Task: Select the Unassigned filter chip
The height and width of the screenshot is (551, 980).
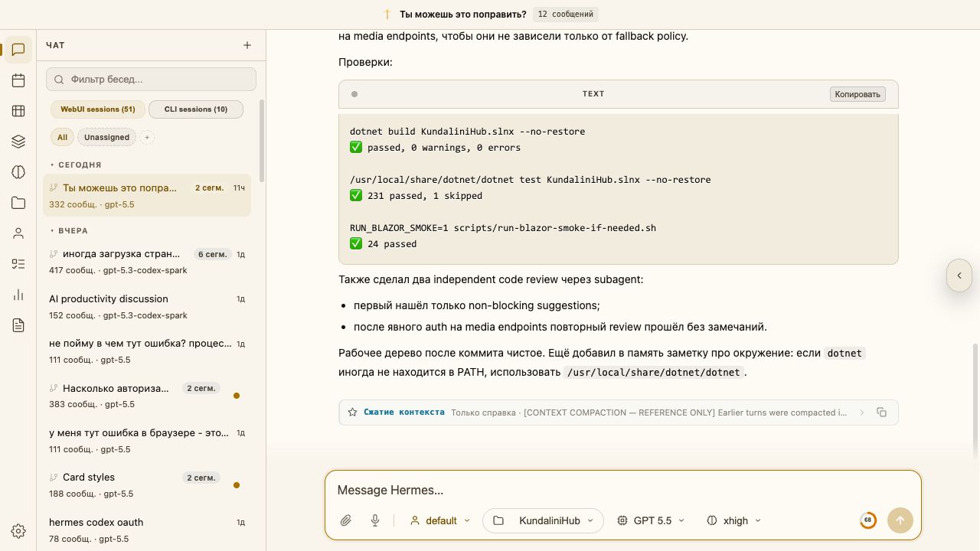Action: 106,138
